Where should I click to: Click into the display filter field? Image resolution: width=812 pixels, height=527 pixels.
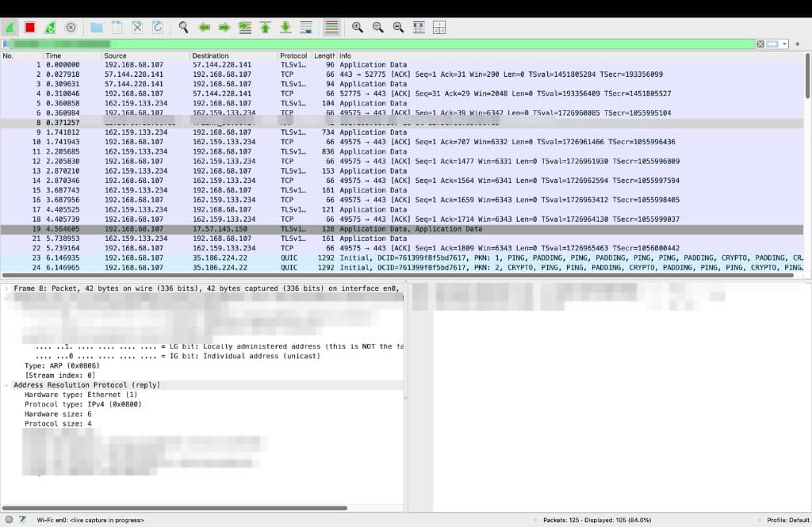click(x=382, y=44)
